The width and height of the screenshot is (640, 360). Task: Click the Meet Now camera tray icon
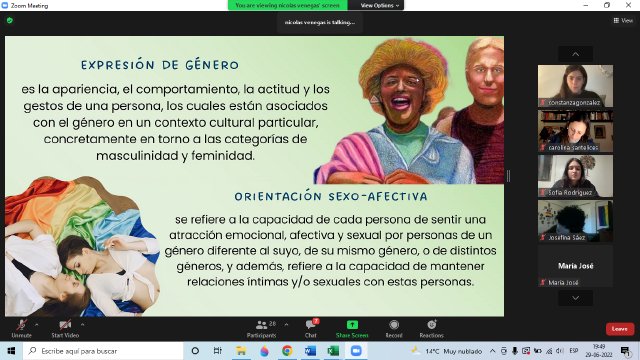[504, 351]
